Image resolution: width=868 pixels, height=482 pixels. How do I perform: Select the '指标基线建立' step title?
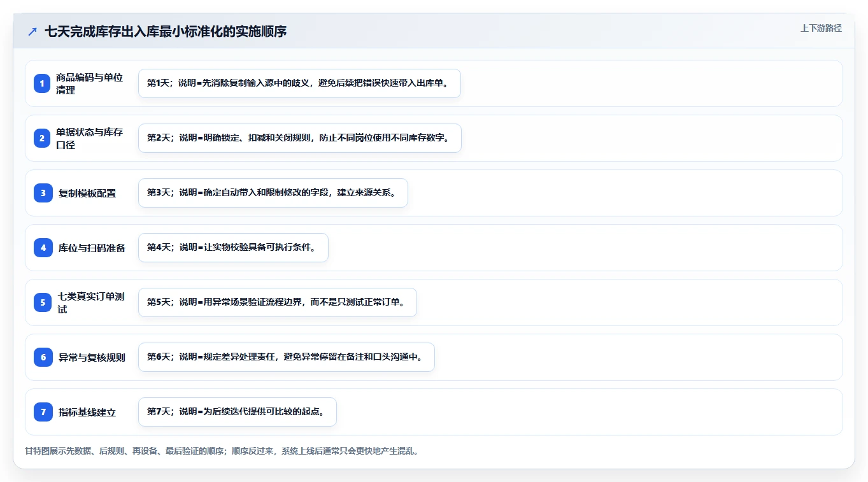point(87,412)
